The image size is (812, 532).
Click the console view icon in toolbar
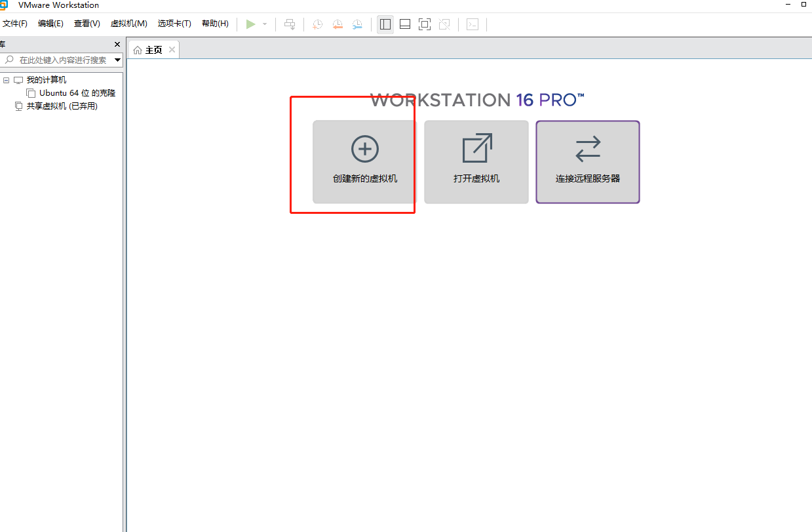[x=473, y=24]
